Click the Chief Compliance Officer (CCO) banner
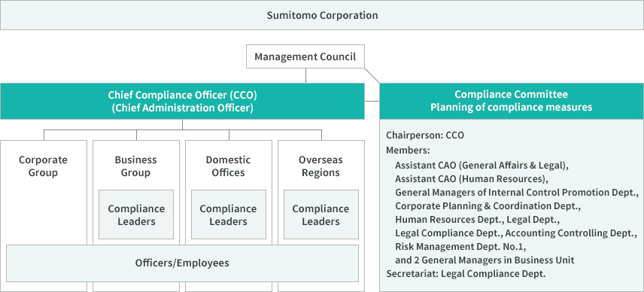644x292 pixels. coord(182,101)
